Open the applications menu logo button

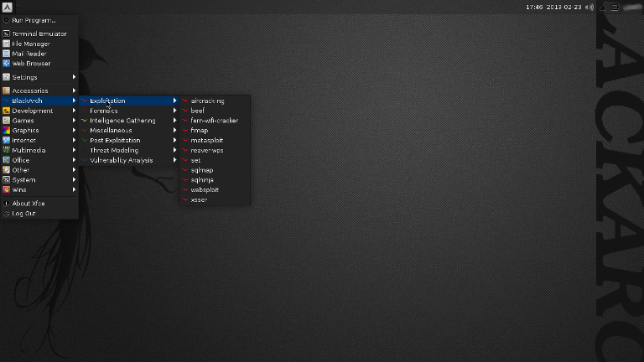(x=7, y=7)
